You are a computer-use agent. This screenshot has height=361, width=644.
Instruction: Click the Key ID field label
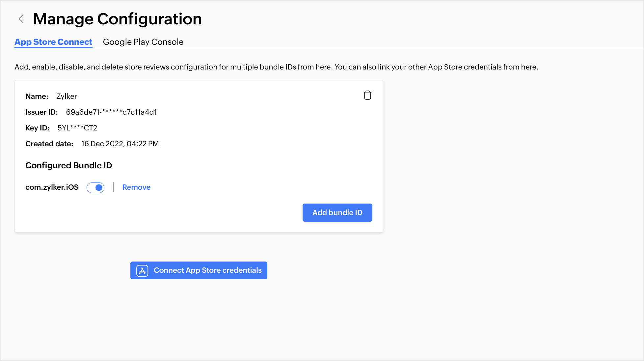pos(37,128)
